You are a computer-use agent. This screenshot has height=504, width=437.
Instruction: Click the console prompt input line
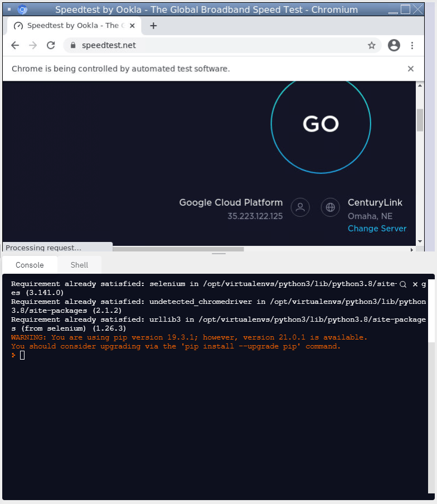coord(219,355)
